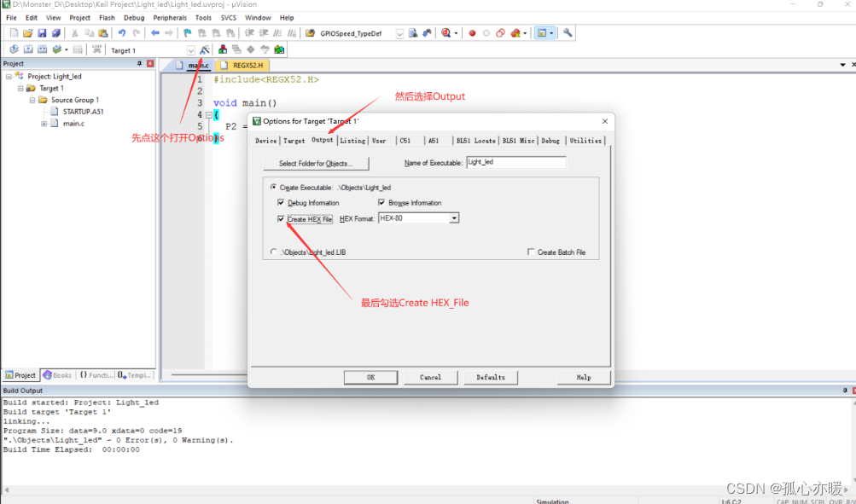Open the window layout dropdown arrow
The image size is (856, 504).
550,34
